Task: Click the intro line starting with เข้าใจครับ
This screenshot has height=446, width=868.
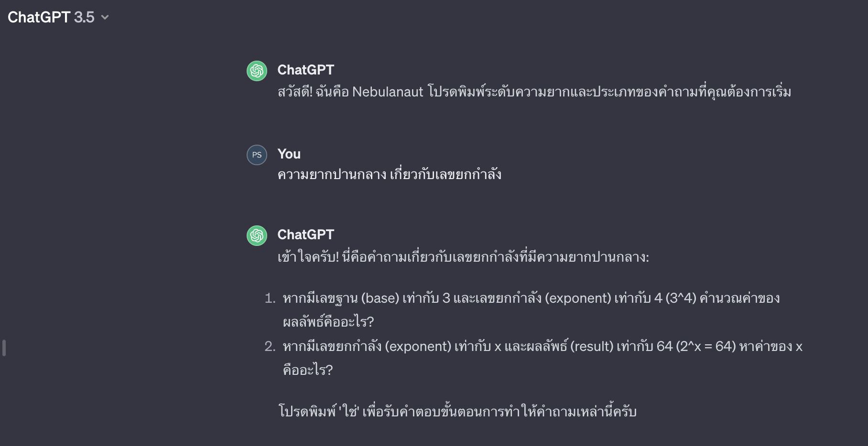Action: (x=463, y=257)
